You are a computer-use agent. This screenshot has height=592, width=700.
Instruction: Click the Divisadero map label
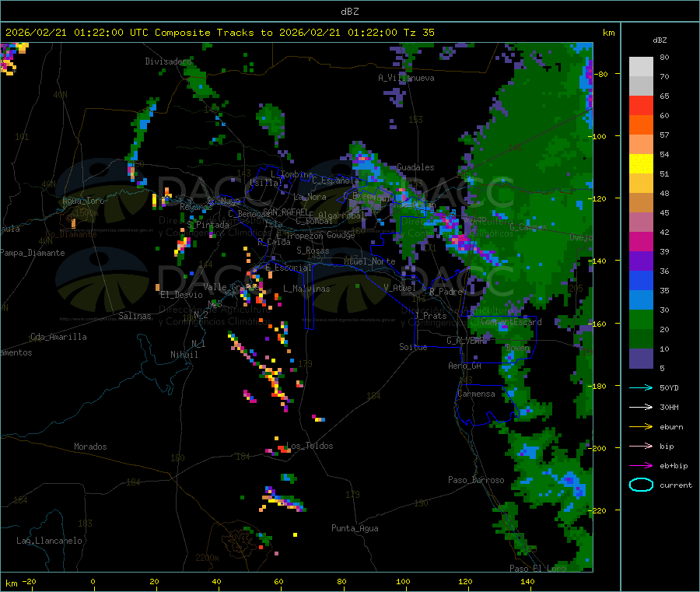(168, 61)
